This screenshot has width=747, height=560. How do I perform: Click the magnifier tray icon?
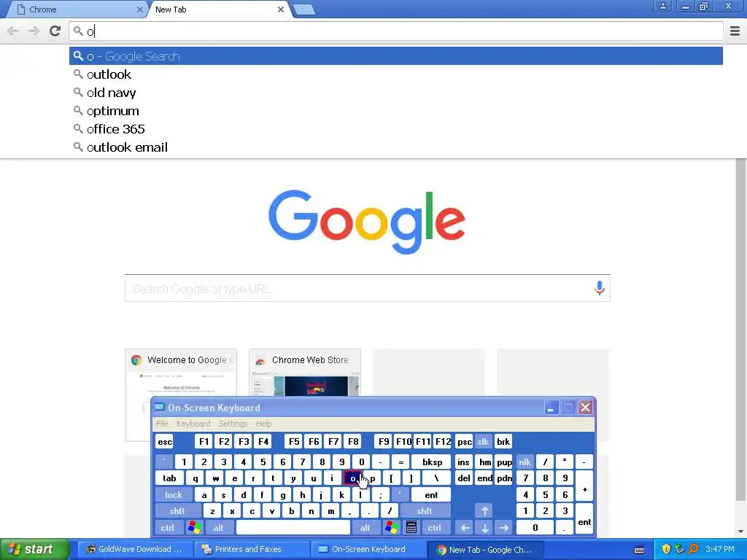[x=693, y=549]
